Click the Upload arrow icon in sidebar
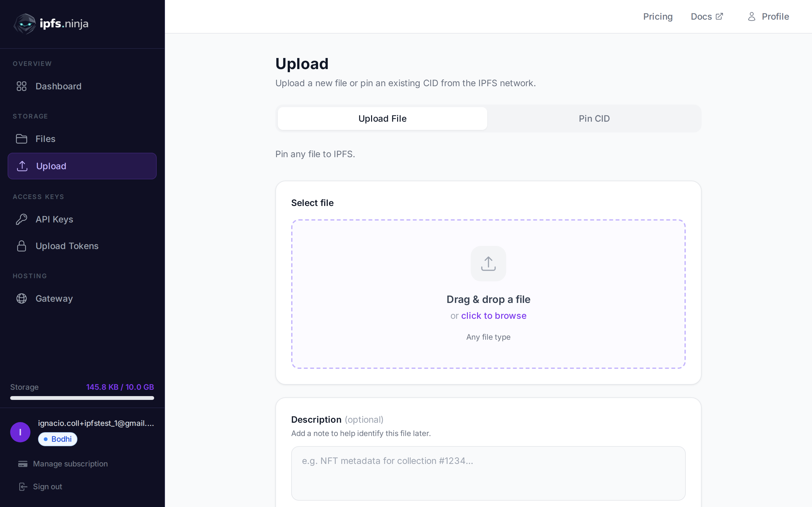The width and height of the screenshot is (812, 507). click(x=22, y=166)
